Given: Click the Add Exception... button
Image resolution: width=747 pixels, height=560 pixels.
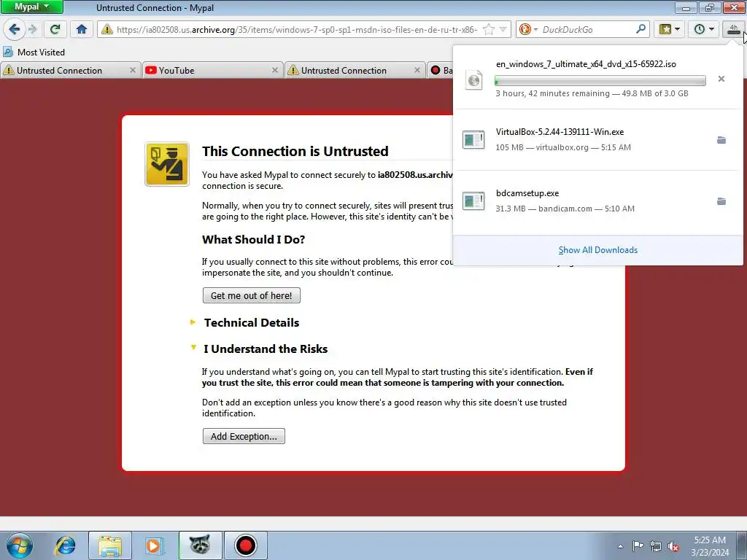Looking at the screenshot, I should tap(244, 436).
